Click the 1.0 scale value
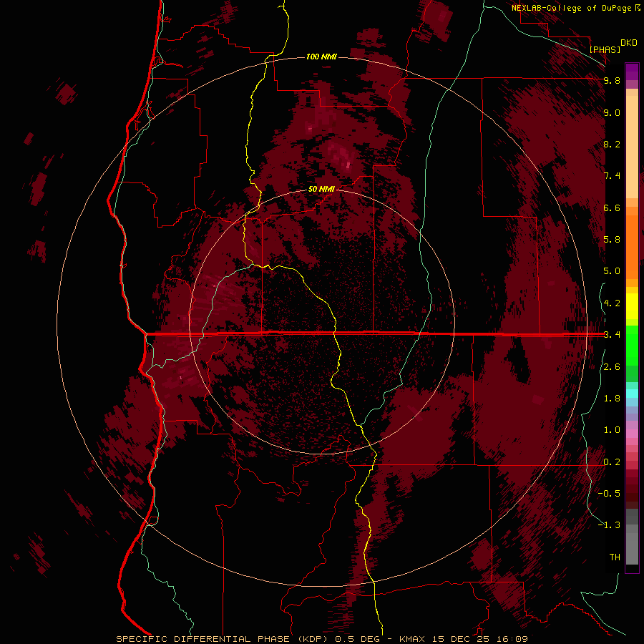 (612, 430)
